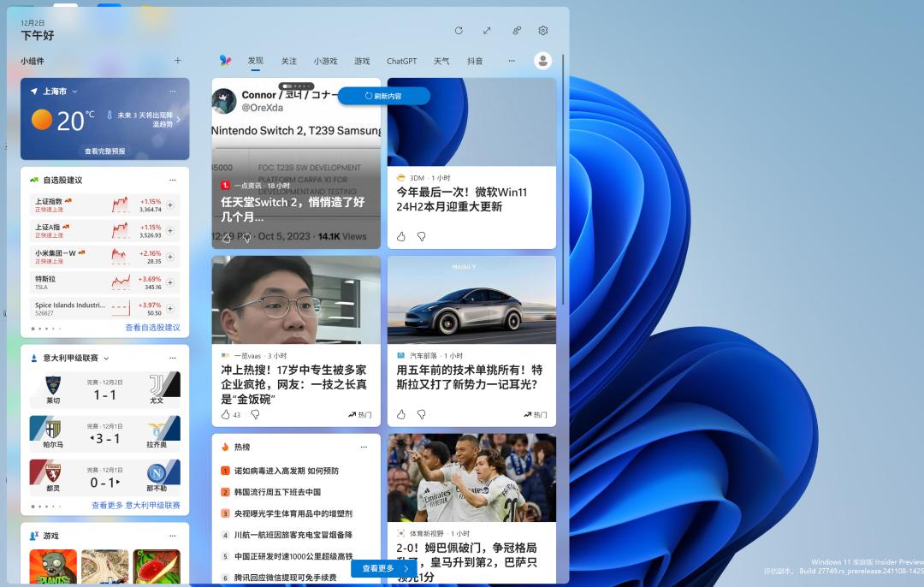Add 上证指数 to watchlist
The height and width of the screenshot is (587, 924).
pos(170,205)
